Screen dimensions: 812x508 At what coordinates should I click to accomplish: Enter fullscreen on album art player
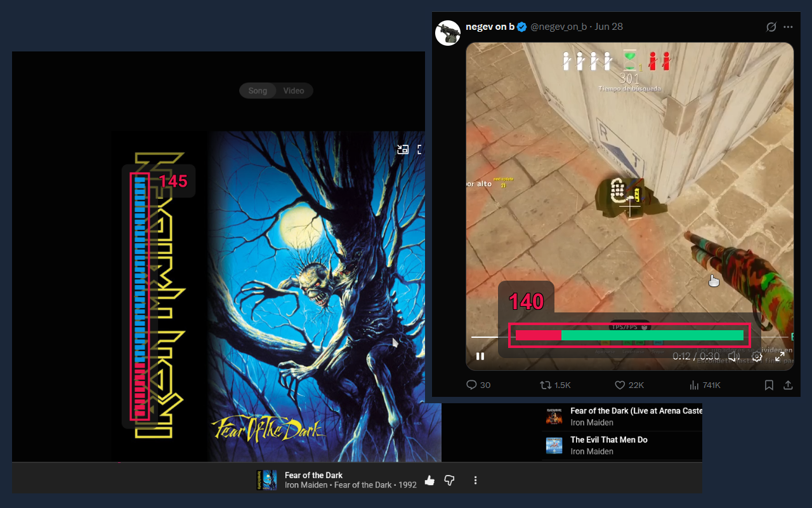[421, 150]
